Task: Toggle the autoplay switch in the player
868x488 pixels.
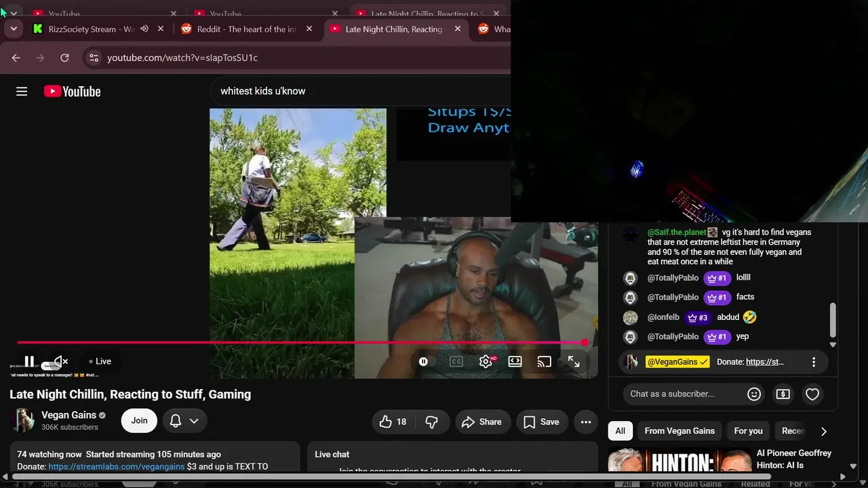Action: point(423,362)
